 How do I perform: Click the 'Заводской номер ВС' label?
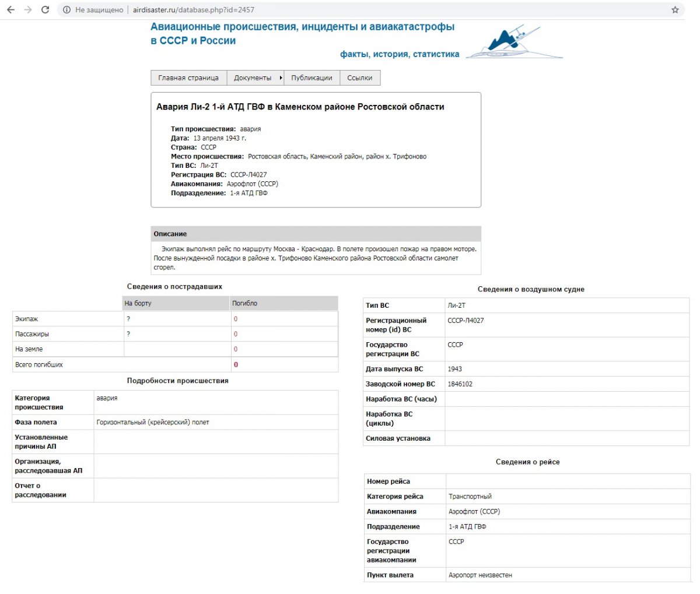(x=400, y=384)
